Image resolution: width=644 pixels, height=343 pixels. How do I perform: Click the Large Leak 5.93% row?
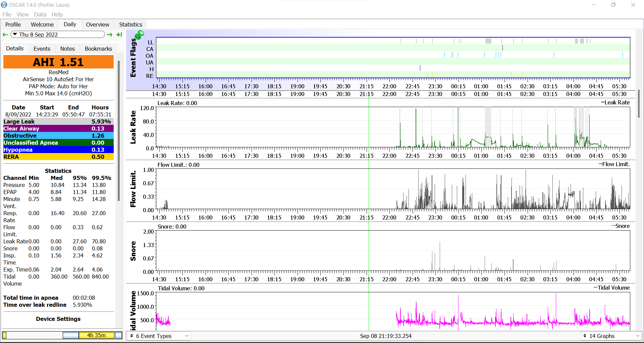coord(58,121)
